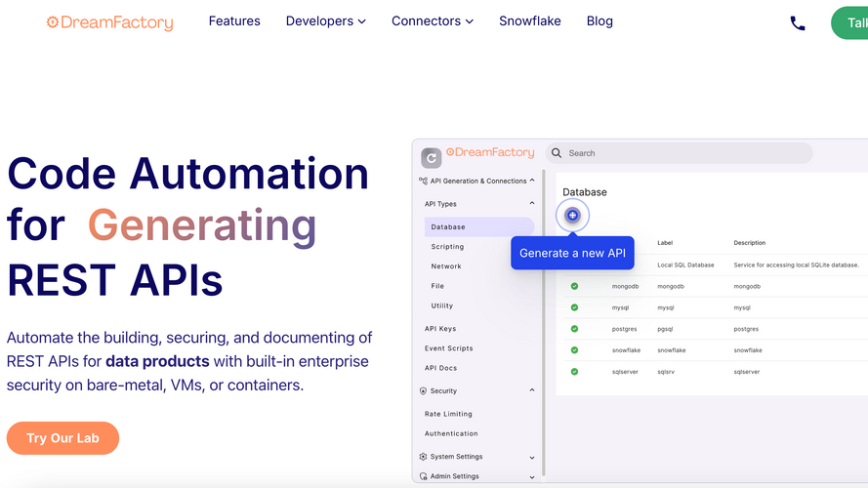
Task: Select Network in the sidebar
Action: click(x=446, y=266)
